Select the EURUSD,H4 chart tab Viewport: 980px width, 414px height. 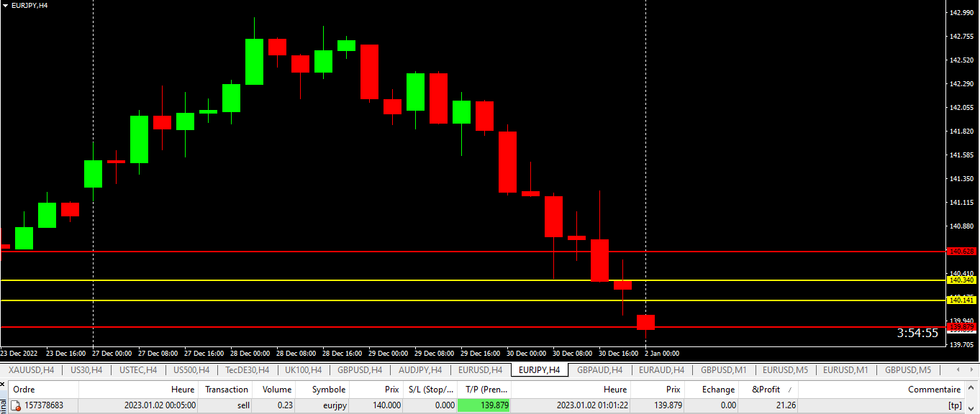[x=480, y=370]
